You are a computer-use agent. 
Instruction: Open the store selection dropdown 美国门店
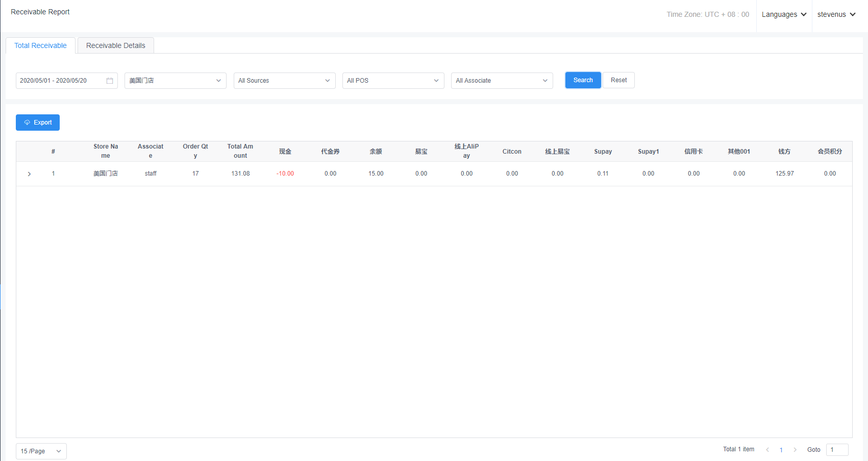(175, 81)
